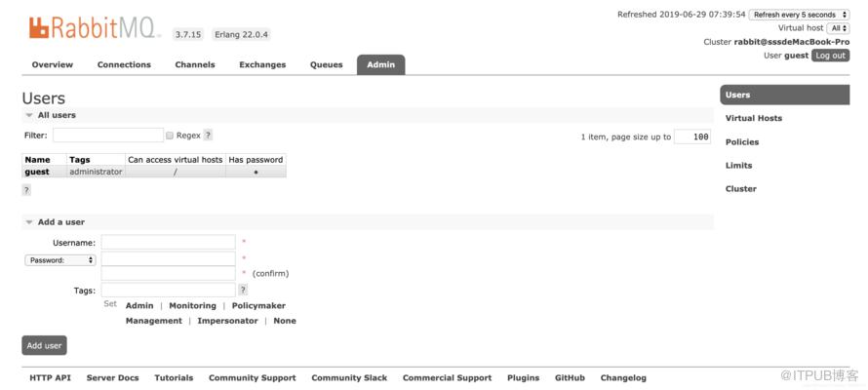Open the refresh interval dropdown
This screenshot has height=390, width=868.
(x=799, y=15)
